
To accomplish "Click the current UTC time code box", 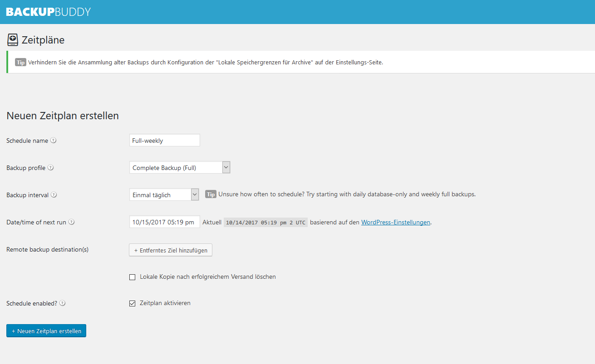I will tap(266, 223).
